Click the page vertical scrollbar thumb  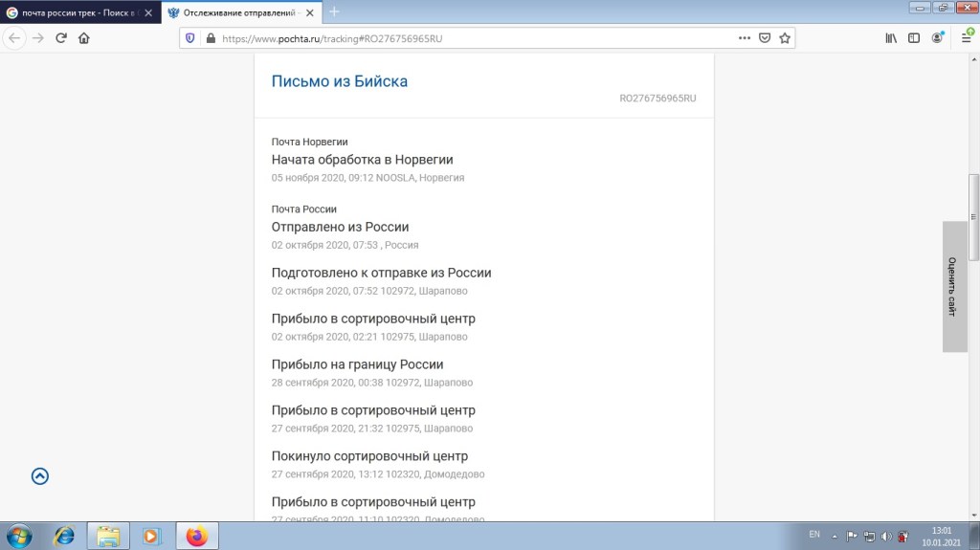tap(973, 217)
